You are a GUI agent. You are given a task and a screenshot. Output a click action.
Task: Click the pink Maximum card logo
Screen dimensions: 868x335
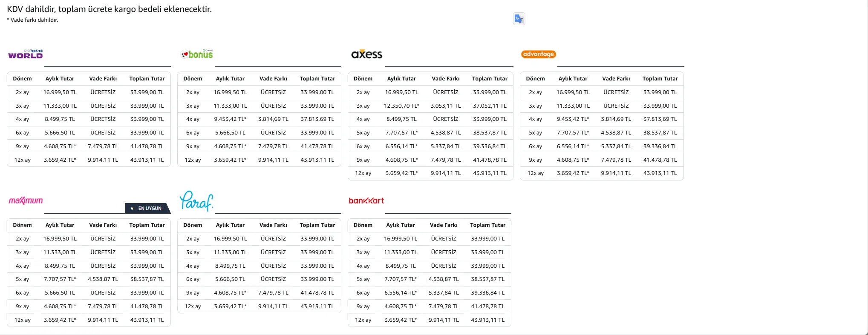tap(26, 200)
